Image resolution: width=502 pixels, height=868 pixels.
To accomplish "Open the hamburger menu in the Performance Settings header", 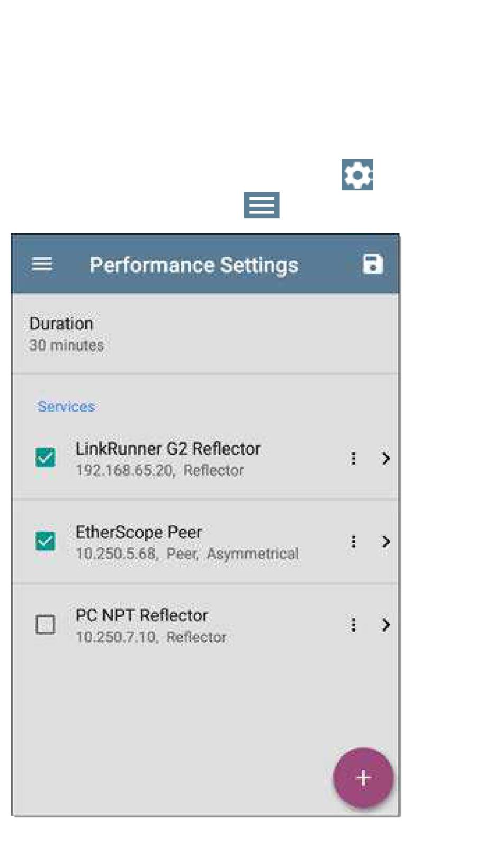I will click(42, 264).
